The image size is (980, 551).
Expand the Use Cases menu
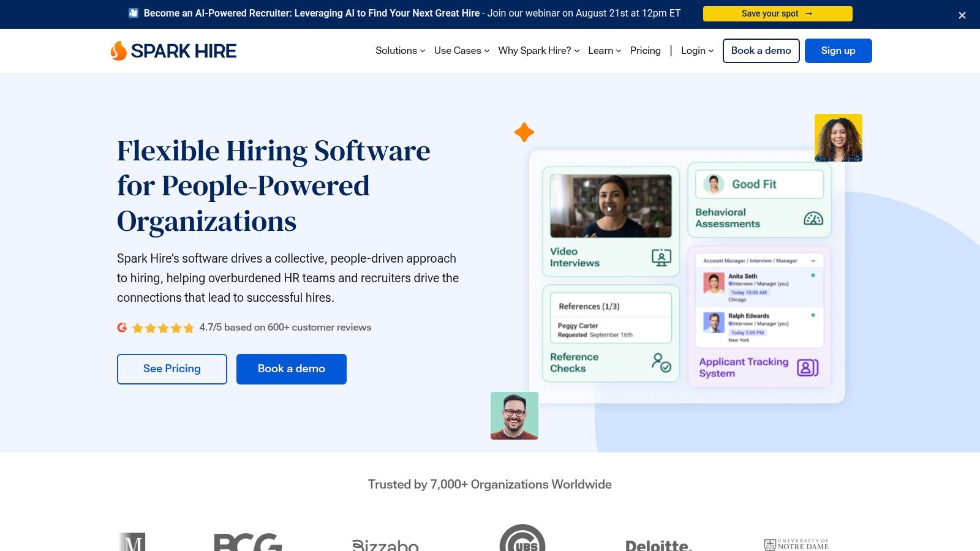pos(462,51)
